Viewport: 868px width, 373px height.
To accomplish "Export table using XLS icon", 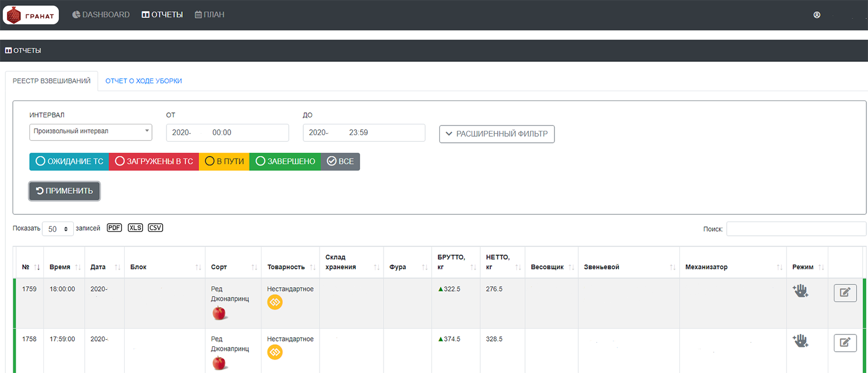I will click(x=135, y=228).
